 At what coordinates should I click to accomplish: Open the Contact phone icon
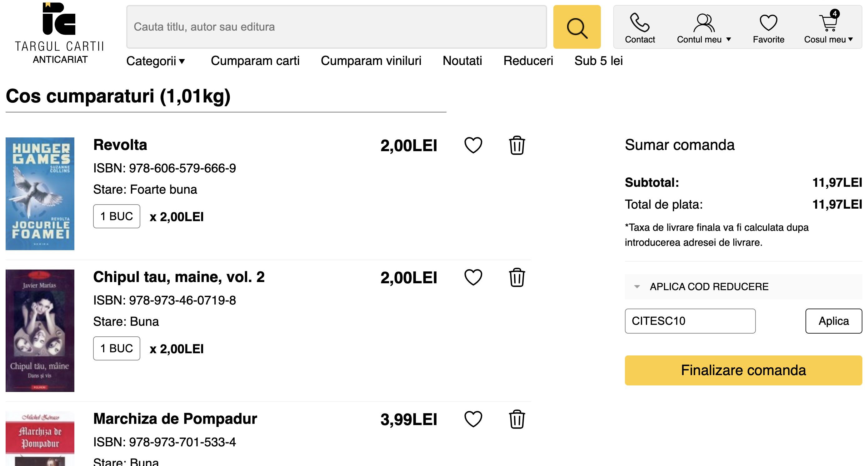640,23
